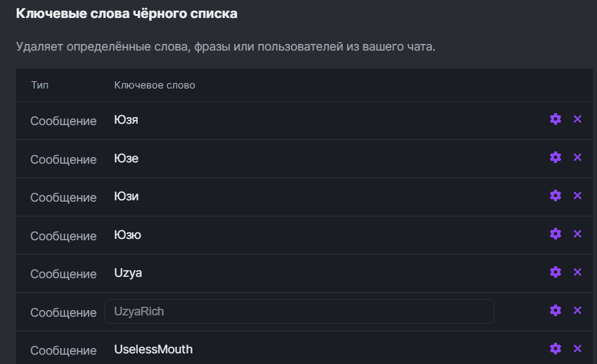Open settings gear for keyword Юзя
The height and width of the screenshot is (364, 597).
pyautogui.click(x=556, y=119)
